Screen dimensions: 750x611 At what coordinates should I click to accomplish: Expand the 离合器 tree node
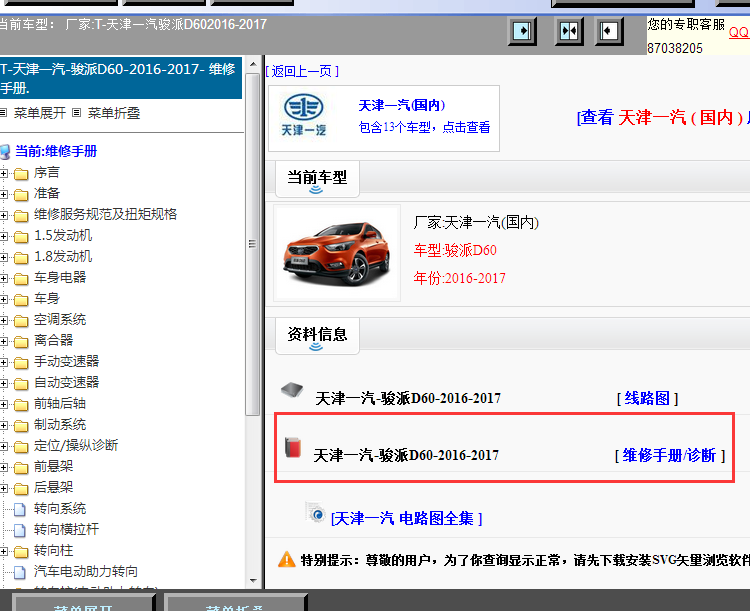4,342
